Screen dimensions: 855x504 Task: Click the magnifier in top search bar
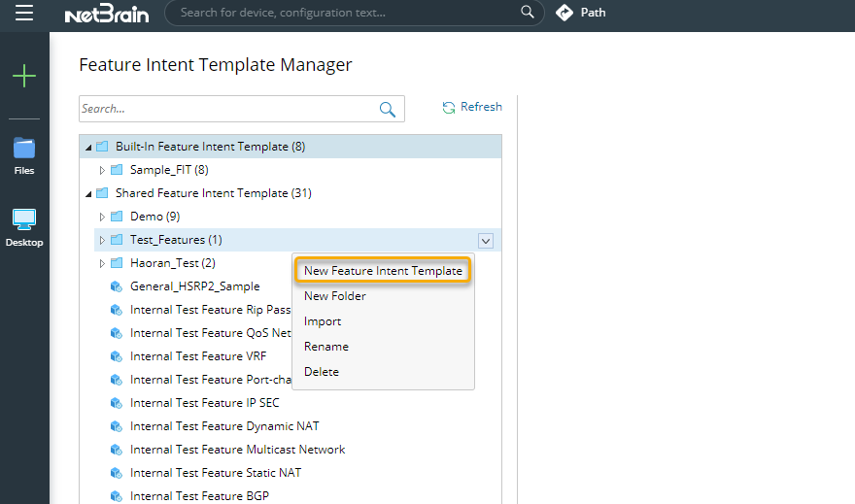tap(528, 12)
